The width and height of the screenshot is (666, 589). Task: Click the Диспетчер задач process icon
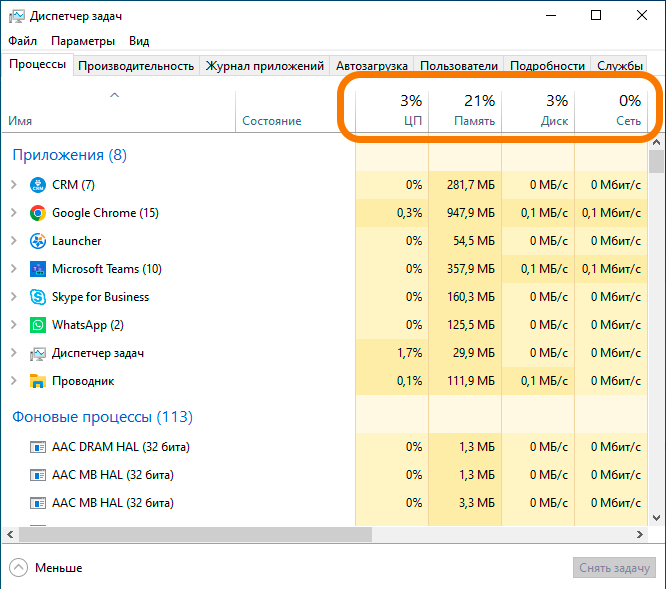click(x=38, y=353)
